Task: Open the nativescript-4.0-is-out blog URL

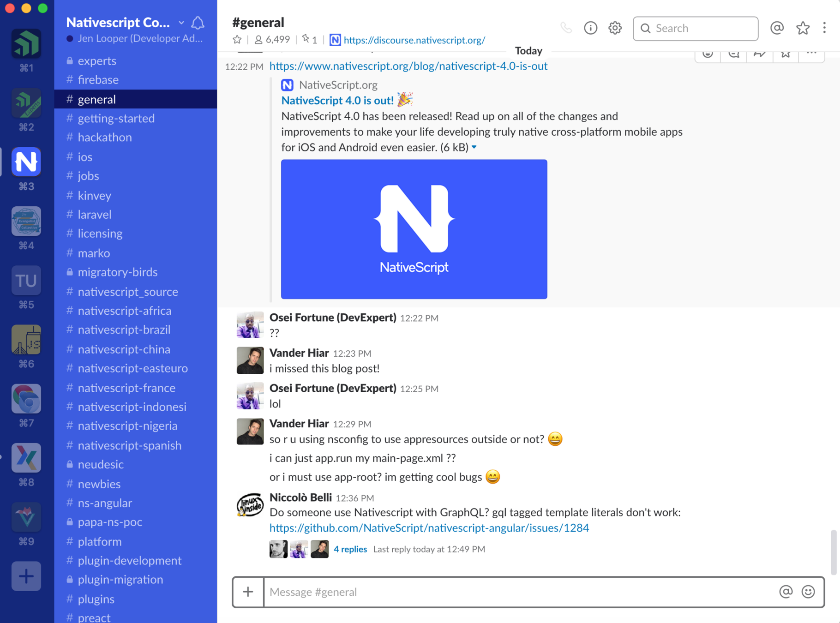Action: coord(408,66)
